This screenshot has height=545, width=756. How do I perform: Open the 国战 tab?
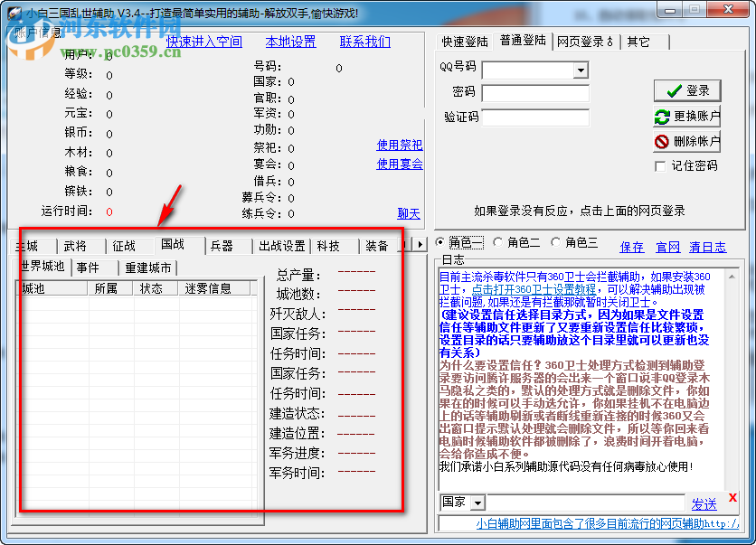[x=179, y=244]
